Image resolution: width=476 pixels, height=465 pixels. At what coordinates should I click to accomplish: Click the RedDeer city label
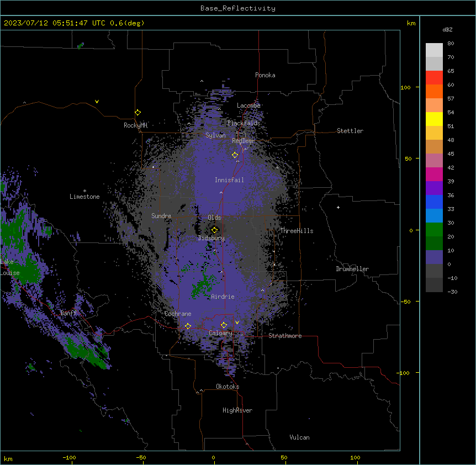tap(244, 141)
